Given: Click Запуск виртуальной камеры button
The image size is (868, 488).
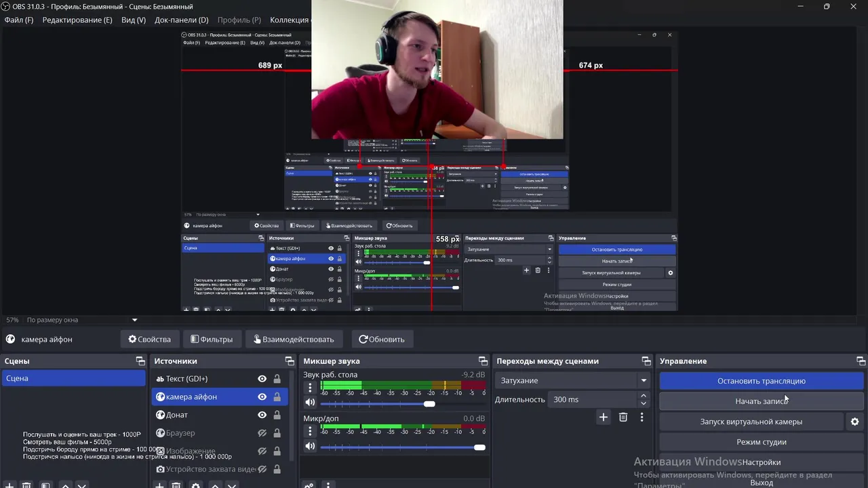Looking at the screenshot, I should pyautogui.click(x=751, y=422).
